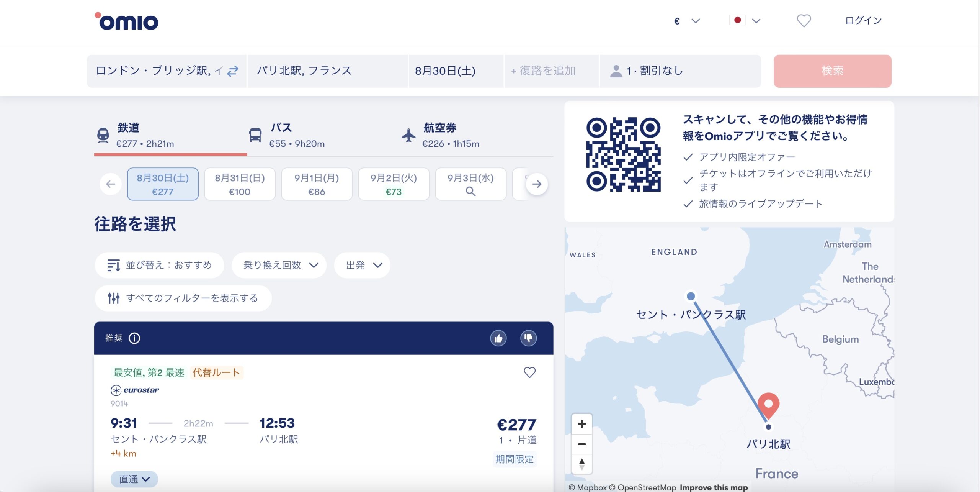Zoom in on the map

(582, 424)
